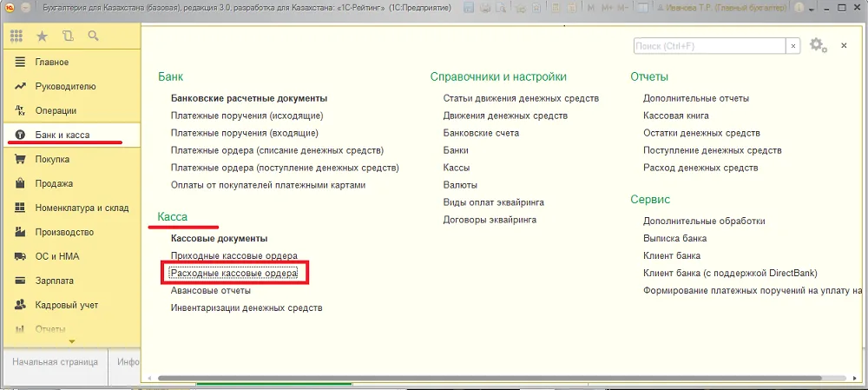Click the calculator icon in title bar
Viewport: 868px width, 390px height.
click(556, 9)
